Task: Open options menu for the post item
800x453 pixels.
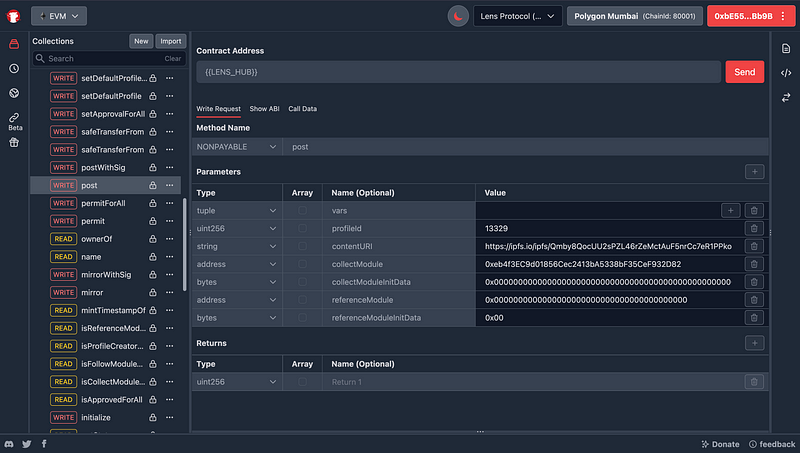Action: [x=170, y=186]
